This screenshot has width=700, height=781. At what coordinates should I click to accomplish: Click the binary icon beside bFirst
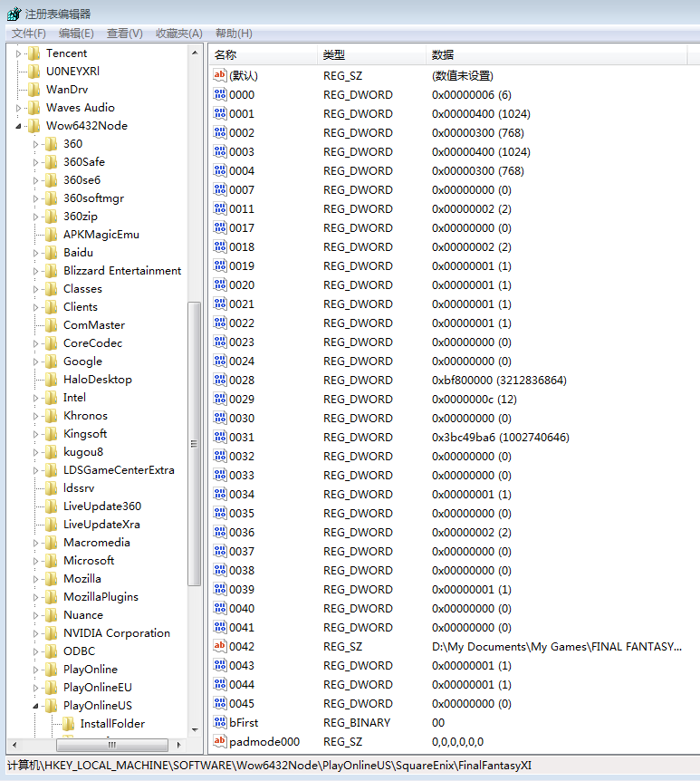[x=219, y=722]
